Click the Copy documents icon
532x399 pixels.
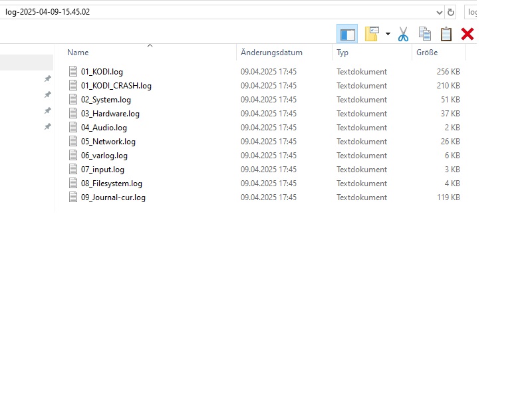(x=425, y=34)
